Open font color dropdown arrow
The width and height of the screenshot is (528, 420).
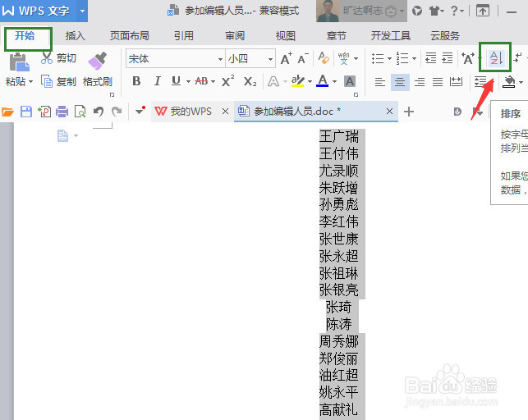[x=334, y=81]
